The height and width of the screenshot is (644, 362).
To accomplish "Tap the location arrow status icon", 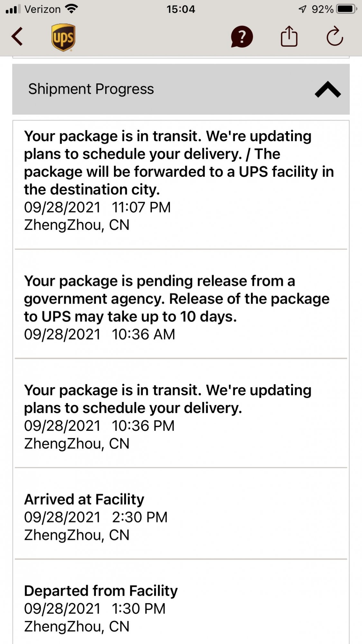I will 302,9.
